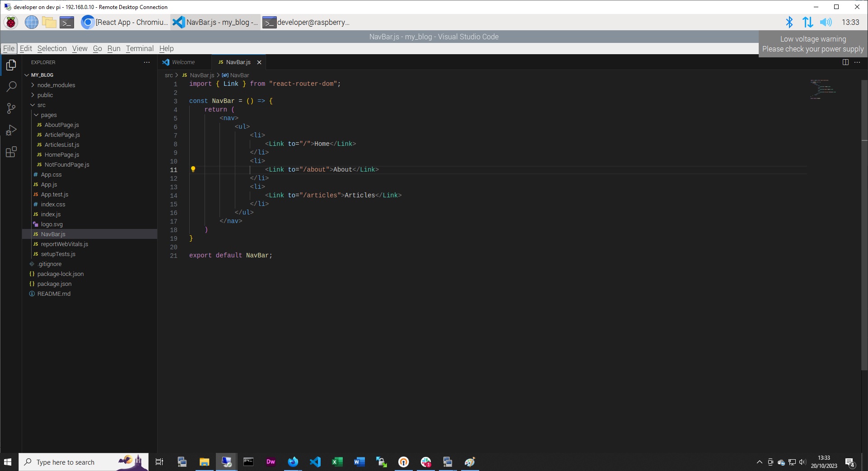The image size is (868, 471).
Task: Open the Explorer view in activity bar
Action: 11,65
